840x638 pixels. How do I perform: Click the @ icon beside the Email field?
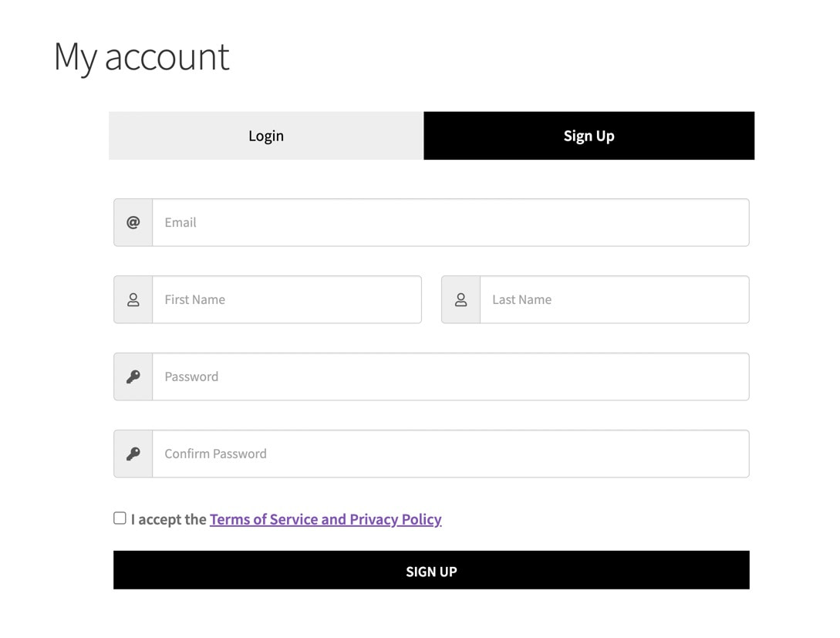tap(132, 222)
